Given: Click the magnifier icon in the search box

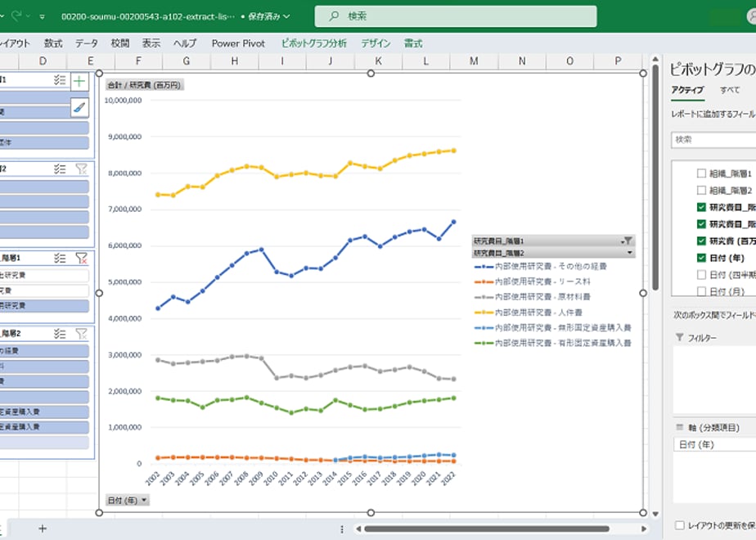Looking at the screenshot, I should [334, 16].
